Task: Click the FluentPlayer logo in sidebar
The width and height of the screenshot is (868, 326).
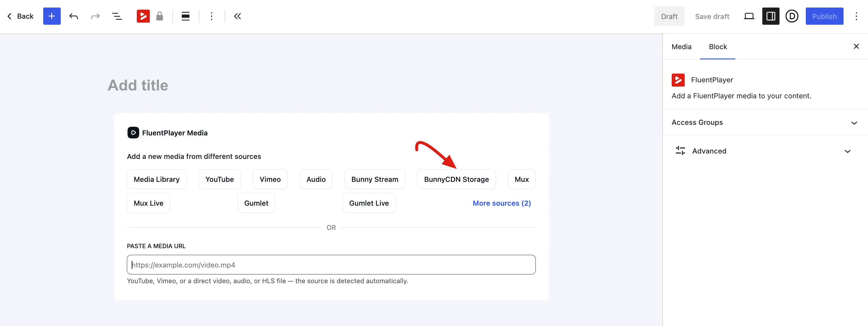Action: [678, 80]
